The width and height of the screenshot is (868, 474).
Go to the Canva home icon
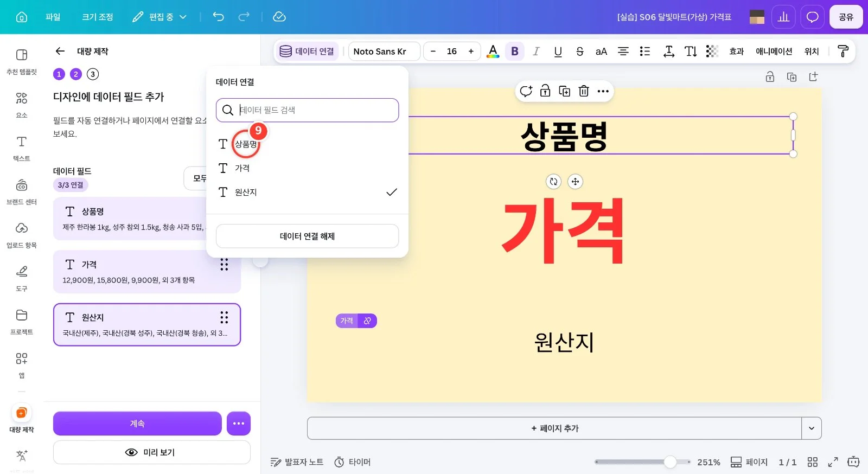[22, 17]
